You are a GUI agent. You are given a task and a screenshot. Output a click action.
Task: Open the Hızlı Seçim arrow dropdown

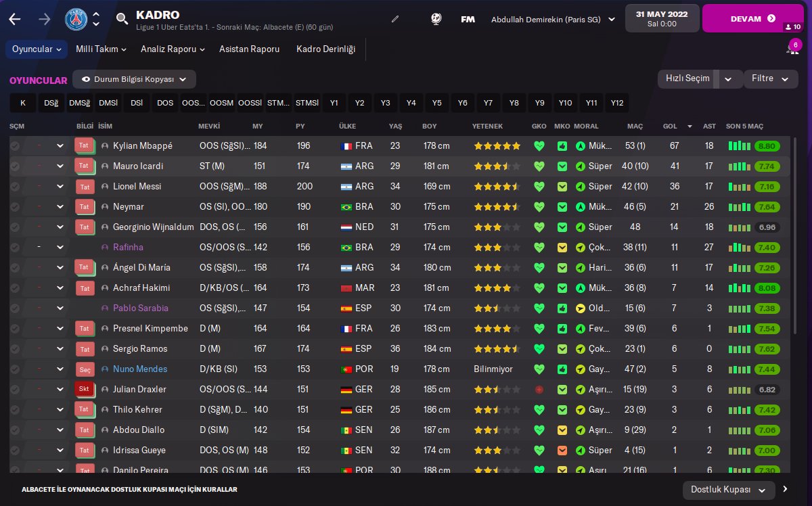728,78
